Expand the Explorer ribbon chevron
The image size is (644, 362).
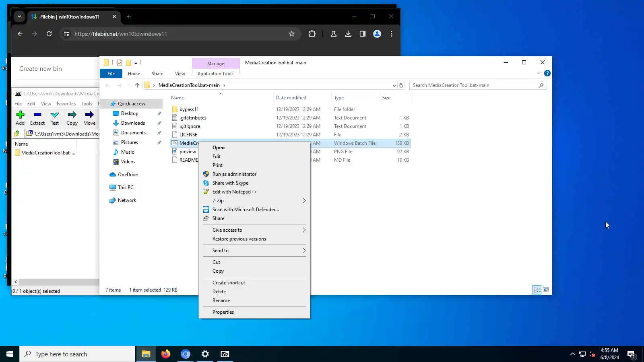tap(539, 73)
